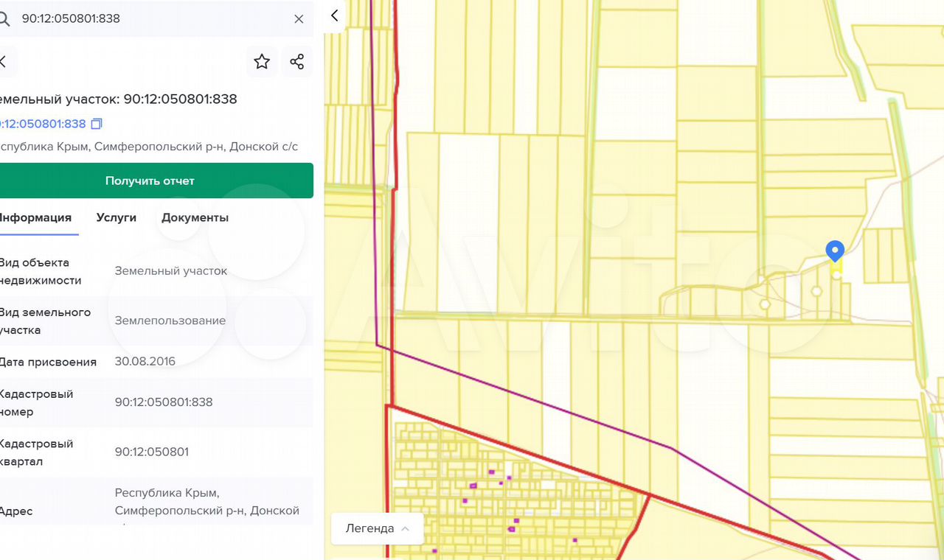Click the 'Земельный участок' property type value

[x=171, y=271]
